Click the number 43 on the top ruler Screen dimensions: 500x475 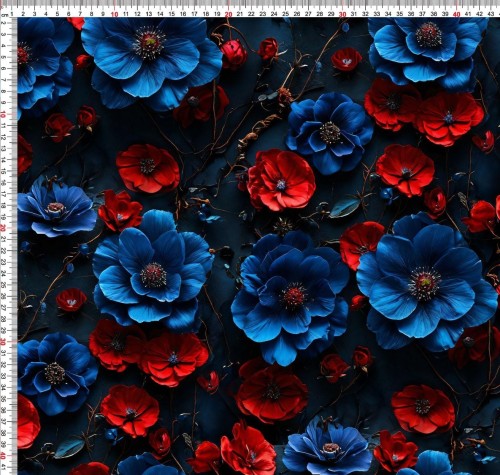[491, 14]
